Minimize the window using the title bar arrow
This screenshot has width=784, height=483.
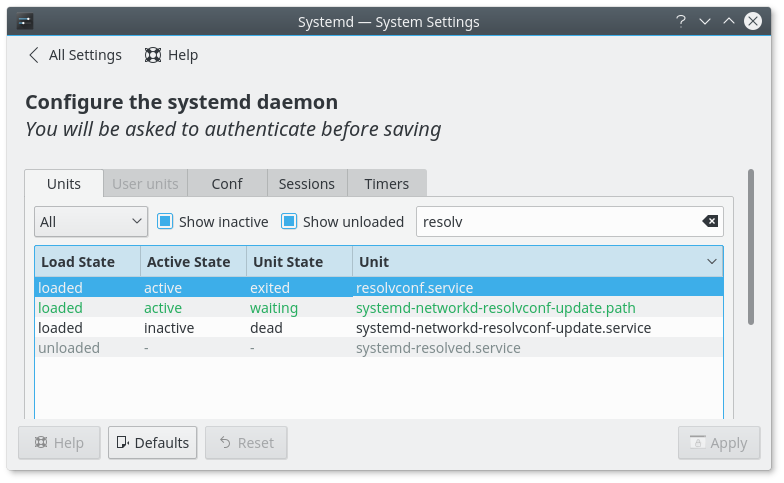click(705, 21)
